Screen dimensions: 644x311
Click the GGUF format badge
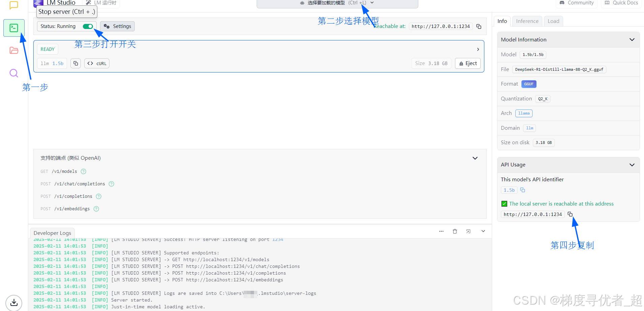(529, 84)
